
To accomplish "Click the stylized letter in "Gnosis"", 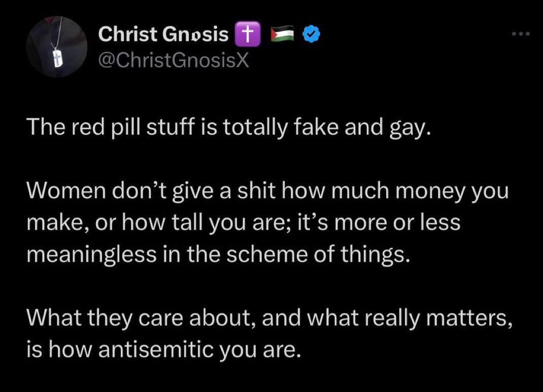I will 196,35.
